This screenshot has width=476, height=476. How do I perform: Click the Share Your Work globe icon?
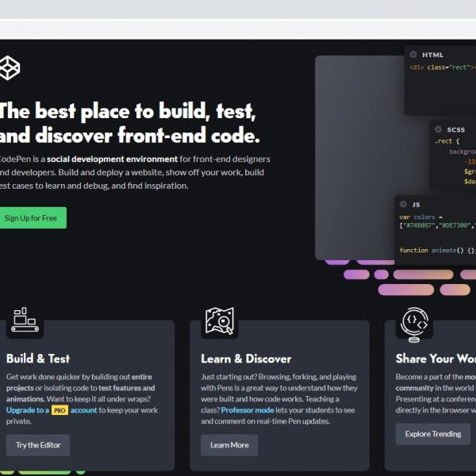coord(415,321)
